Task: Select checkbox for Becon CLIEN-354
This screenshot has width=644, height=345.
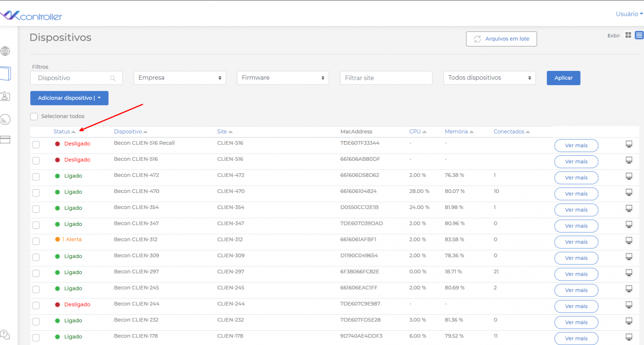Action: [36, 209]
